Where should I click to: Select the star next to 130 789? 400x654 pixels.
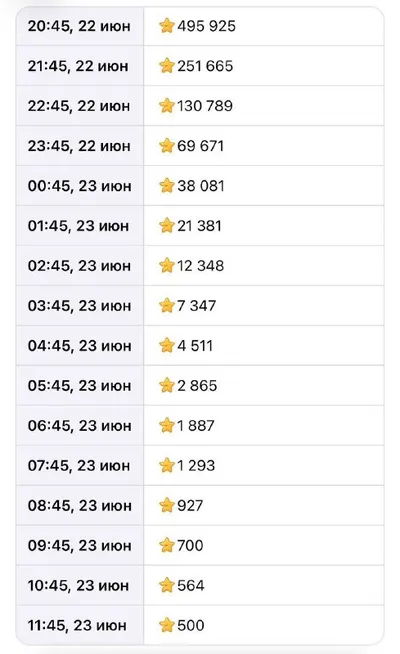click(166, 106)
